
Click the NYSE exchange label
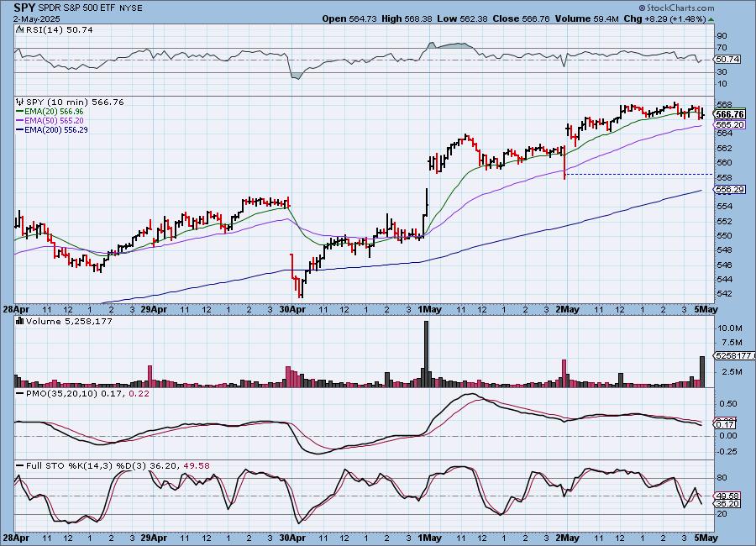131,8
